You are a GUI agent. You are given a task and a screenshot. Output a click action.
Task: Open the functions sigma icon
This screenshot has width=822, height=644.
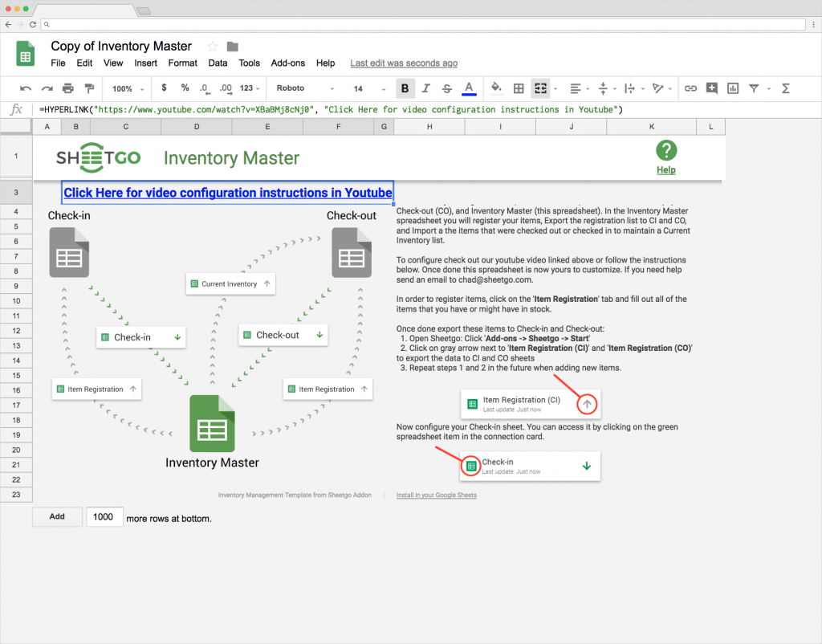786,88
